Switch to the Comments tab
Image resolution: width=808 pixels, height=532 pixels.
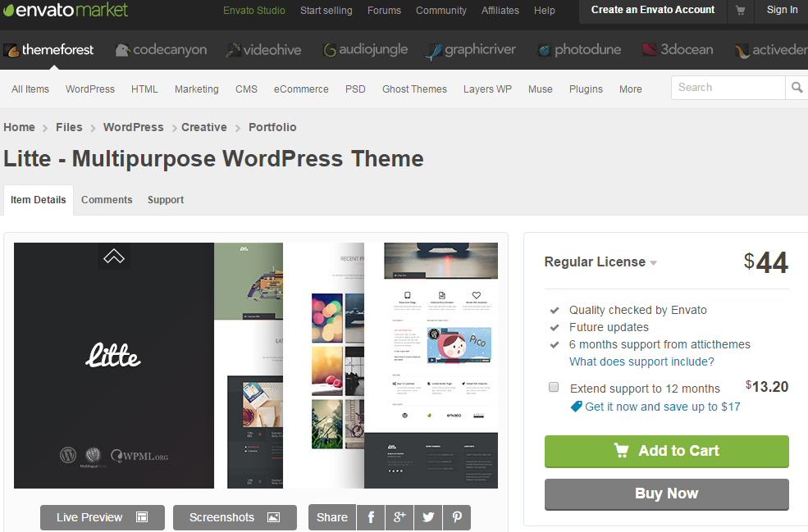(x=107, y=200)
